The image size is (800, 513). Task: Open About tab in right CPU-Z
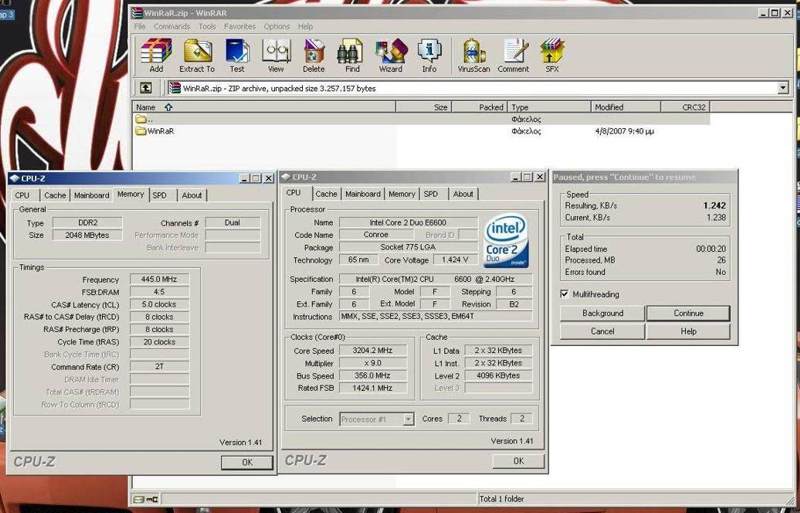click(463, 194)
